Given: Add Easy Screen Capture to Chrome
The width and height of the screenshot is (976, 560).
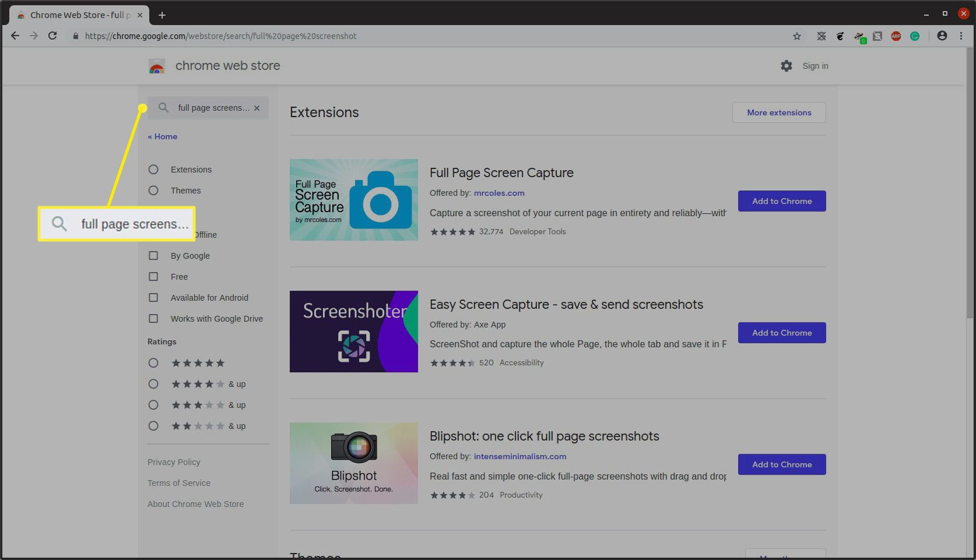Looking at the screenshot, I should pos(782,333).
